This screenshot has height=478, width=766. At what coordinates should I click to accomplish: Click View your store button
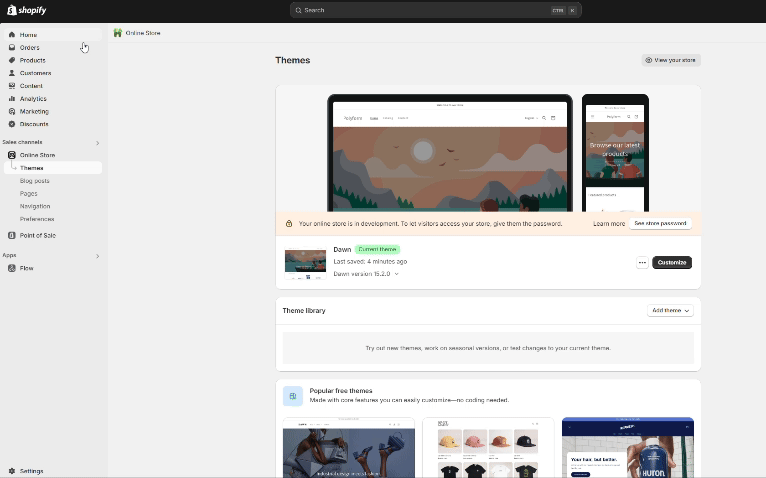point(671,60)
